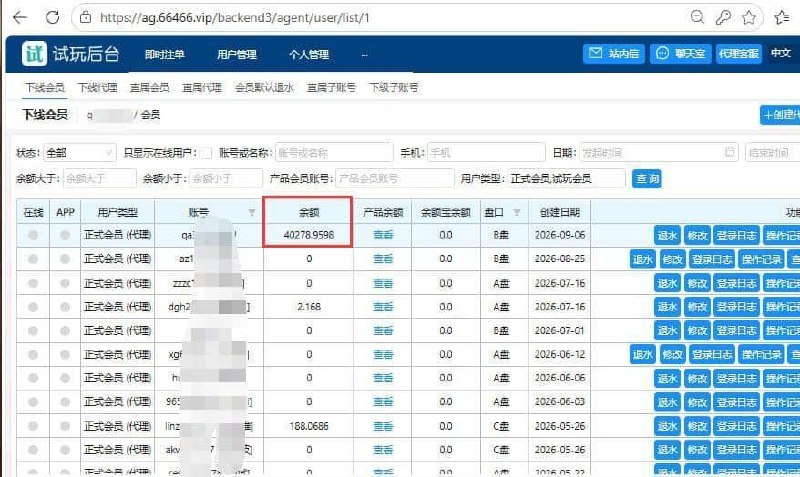Focus the 手机 input field
This screenshot has width=800, height=477.
point(486,153)
